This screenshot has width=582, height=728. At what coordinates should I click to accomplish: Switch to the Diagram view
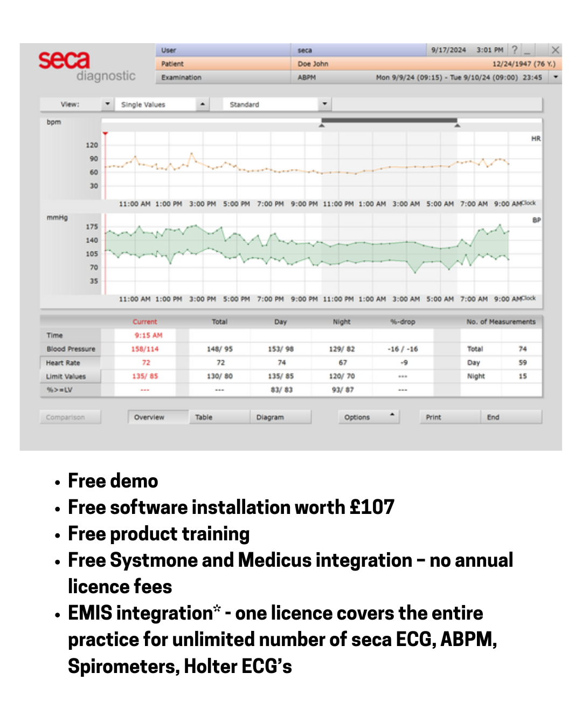280,417
